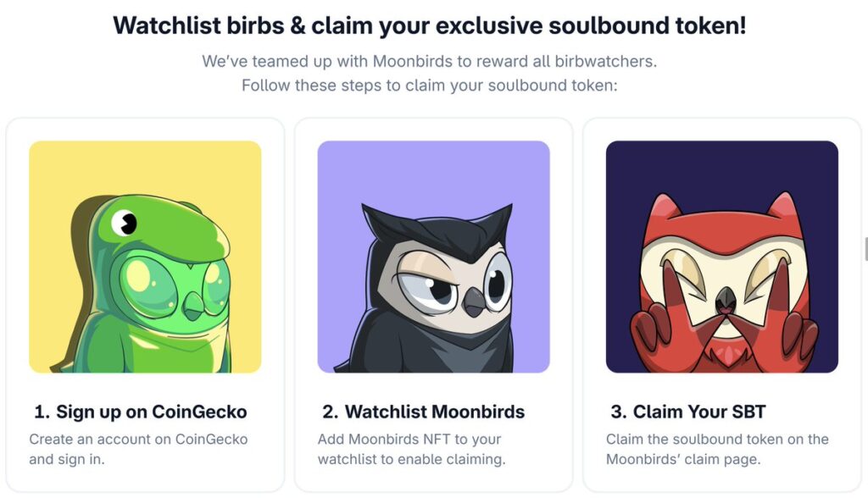Select the '3. Claim Your SBT' step title
868x498 pixels.
687,412
